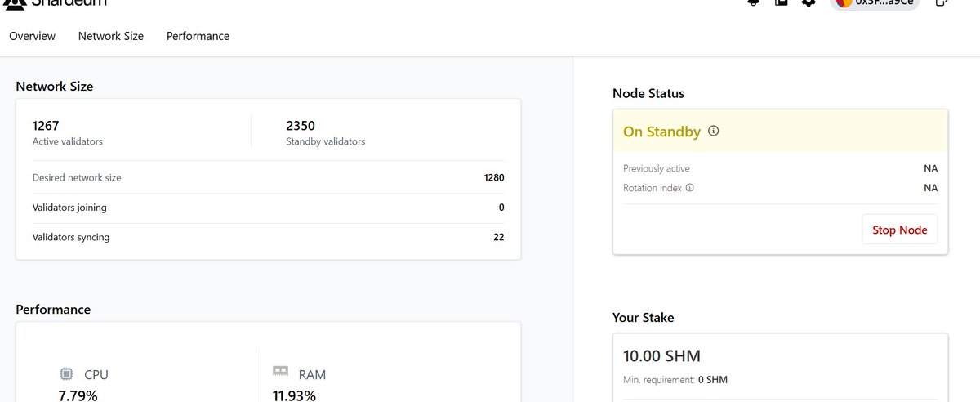Switch to the Performance tab

pos(198,36)
